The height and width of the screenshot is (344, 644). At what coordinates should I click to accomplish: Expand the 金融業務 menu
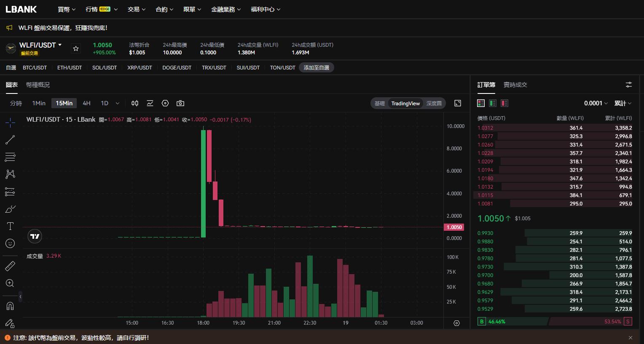(226, 9)
